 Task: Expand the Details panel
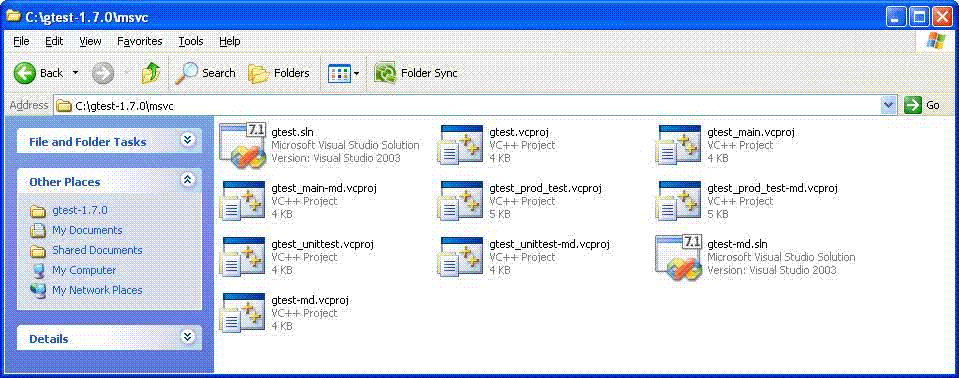188,337
